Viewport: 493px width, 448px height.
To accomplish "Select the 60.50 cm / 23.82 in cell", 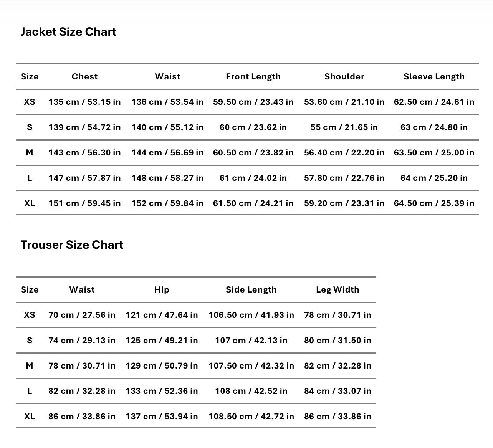I will [x=253, y=153].
